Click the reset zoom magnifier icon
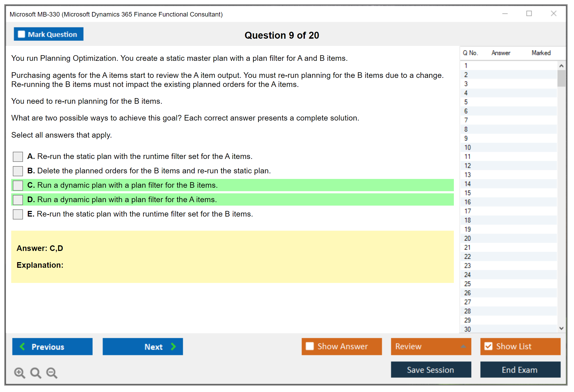This screenshot has width=574, height=392. point(36,373)
